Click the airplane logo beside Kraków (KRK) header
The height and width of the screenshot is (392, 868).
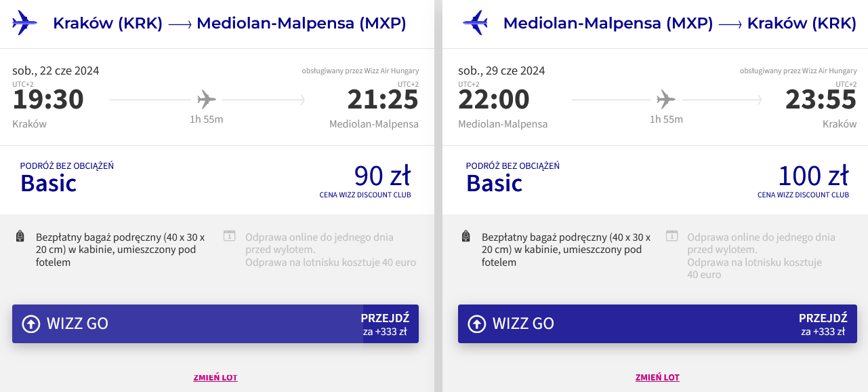tap(24, 23)
